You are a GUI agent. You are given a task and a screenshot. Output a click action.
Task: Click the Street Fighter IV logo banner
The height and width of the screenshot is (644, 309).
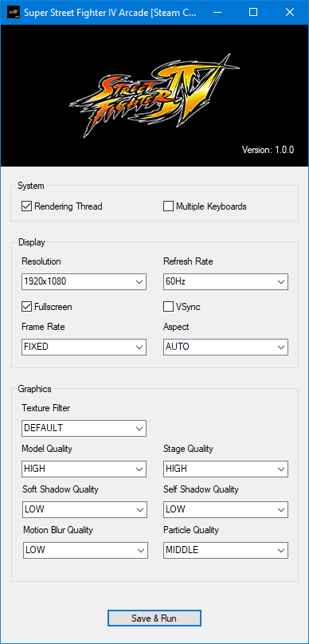click(x=154, y=96)
